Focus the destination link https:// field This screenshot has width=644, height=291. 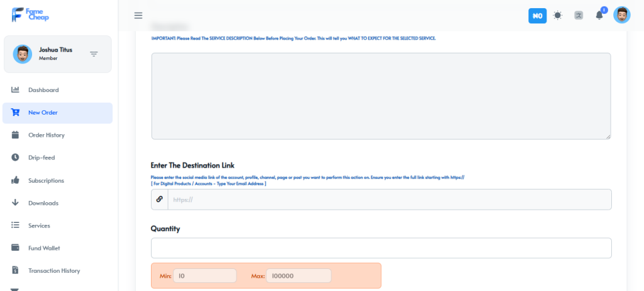389,200
